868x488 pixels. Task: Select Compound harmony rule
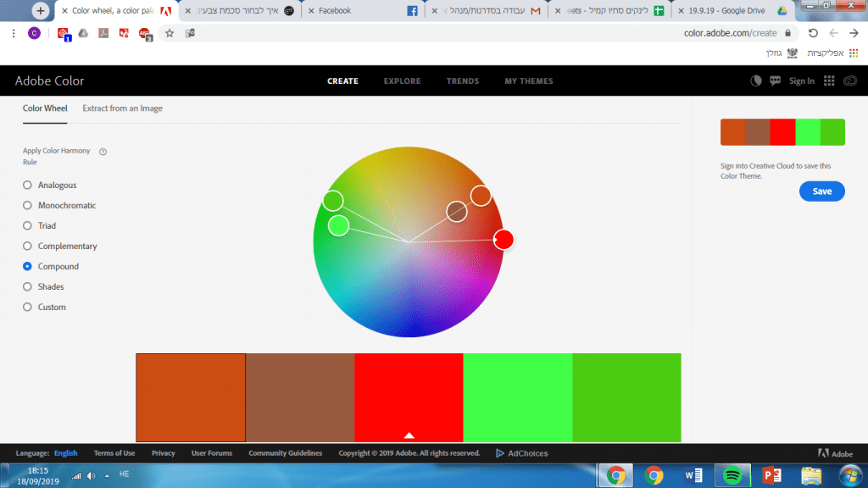(27, 266)
